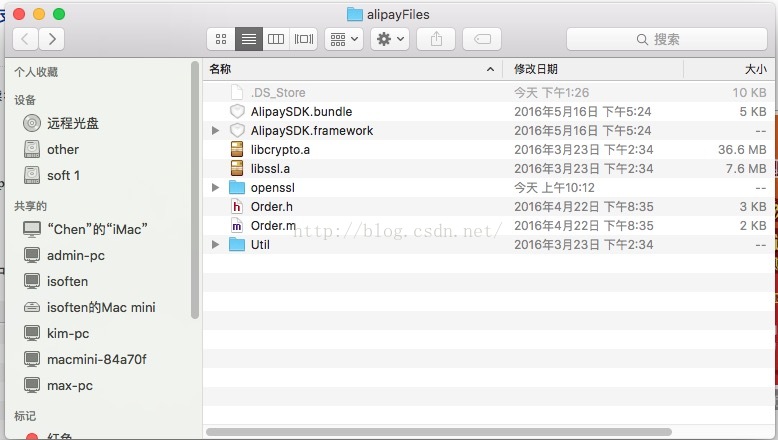Click the file list horizontal scrollbar

[x=439, y=432]
